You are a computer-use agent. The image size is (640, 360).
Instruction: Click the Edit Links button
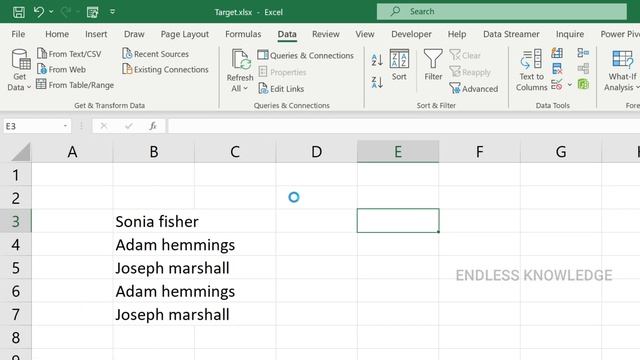coord(281,89)
